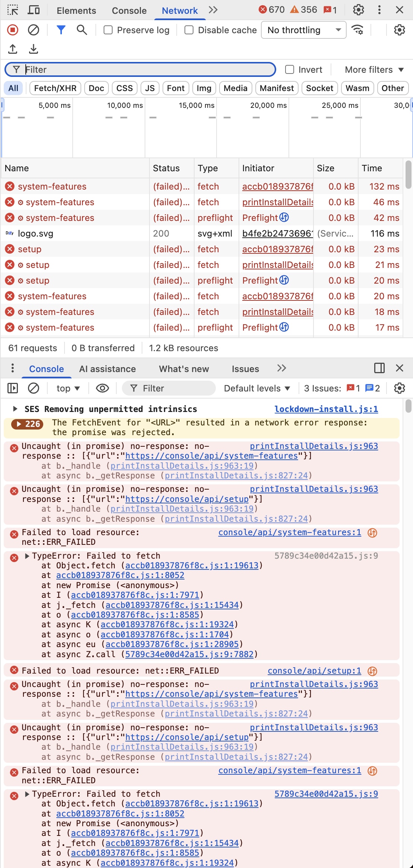Open lockdown-install.js:1 source link
This screenshot has height=868, width=413.
point(326,409)
